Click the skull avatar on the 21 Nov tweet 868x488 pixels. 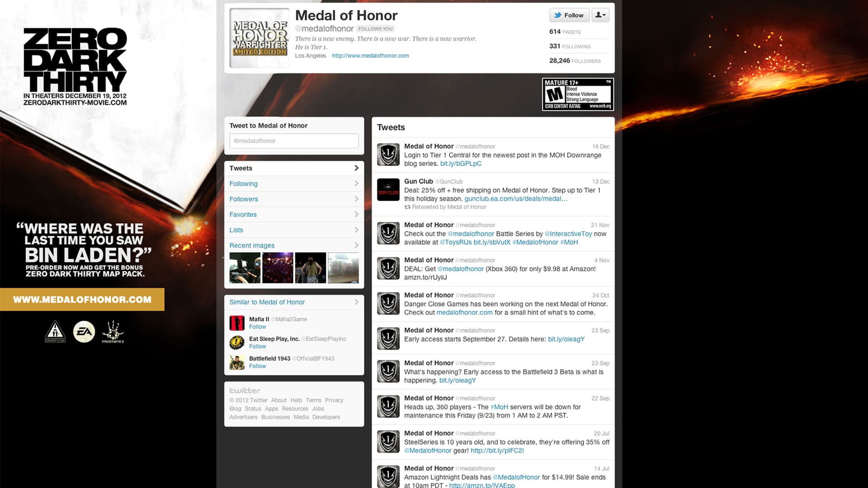coord(388,233)
